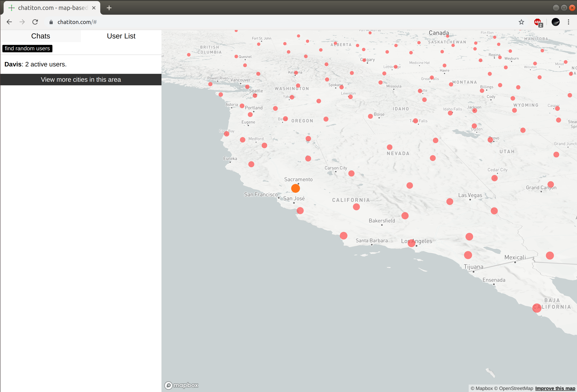Click the red marker near Los Angeles
Viewport: 577px width, 392px height.
click(411, 243)
